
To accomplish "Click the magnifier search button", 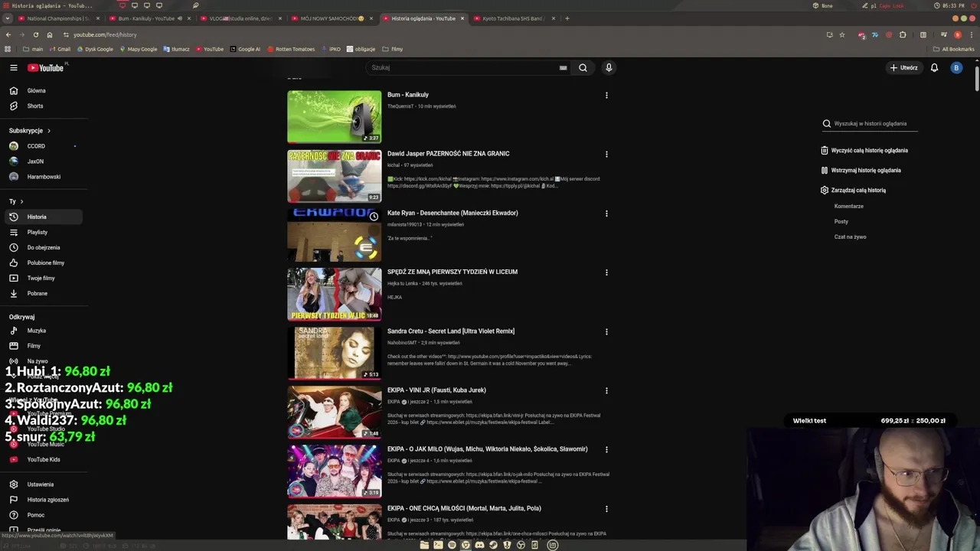I will pos(583,67).
